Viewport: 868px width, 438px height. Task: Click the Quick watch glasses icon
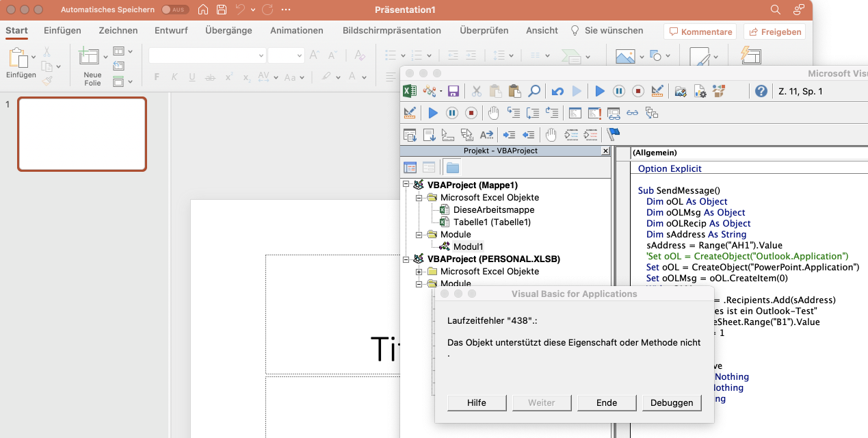pyautogui.click(x=633, y=113)
